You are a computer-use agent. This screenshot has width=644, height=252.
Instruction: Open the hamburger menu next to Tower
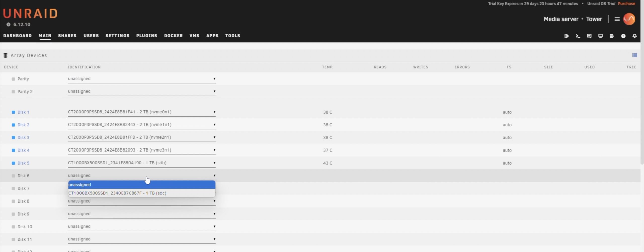[x=617, y=19]
